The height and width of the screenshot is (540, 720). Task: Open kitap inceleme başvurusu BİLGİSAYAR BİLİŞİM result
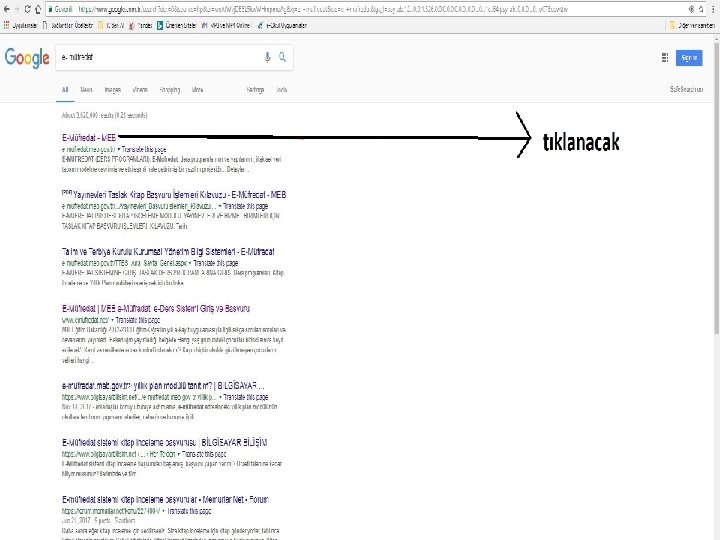pos(164,443)
